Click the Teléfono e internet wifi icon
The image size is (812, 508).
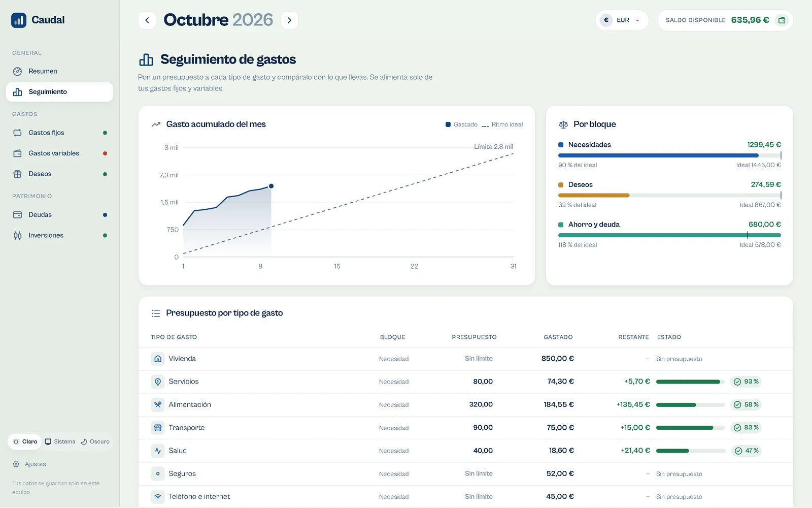pos(158,497)
